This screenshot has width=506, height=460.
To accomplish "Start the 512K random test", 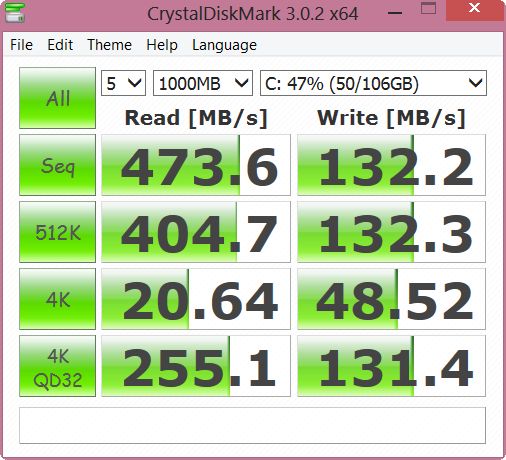I will [57, 232].
